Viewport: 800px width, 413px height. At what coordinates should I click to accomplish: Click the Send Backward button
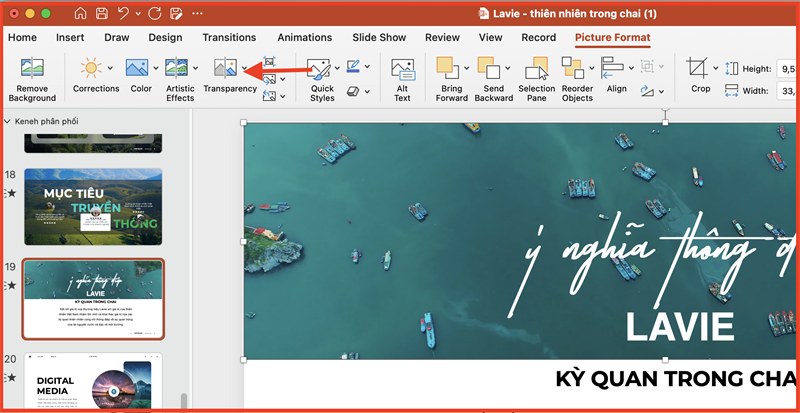click(493, 78)
